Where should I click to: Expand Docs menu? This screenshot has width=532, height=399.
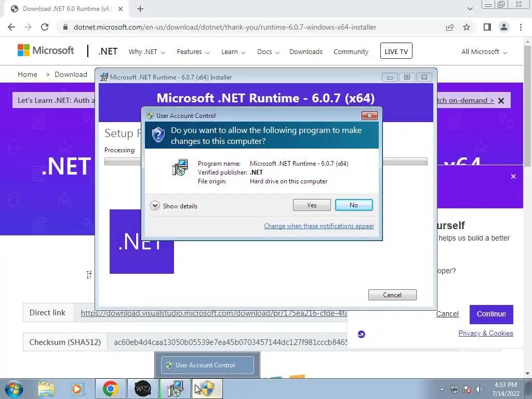(x=268, y=52)
